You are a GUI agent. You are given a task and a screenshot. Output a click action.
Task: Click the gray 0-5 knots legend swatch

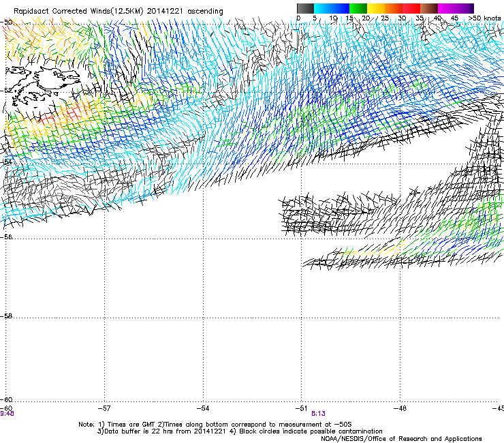305,8
